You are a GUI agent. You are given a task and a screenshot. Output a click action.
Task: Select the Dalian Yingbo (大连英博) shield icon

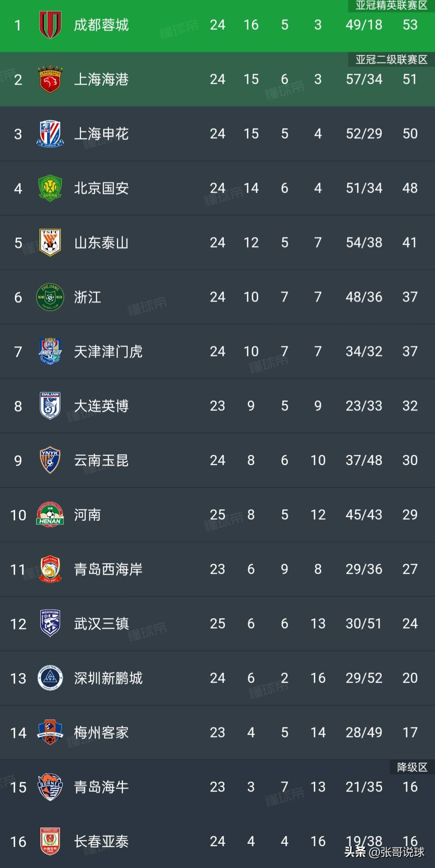tap(50, 406)
